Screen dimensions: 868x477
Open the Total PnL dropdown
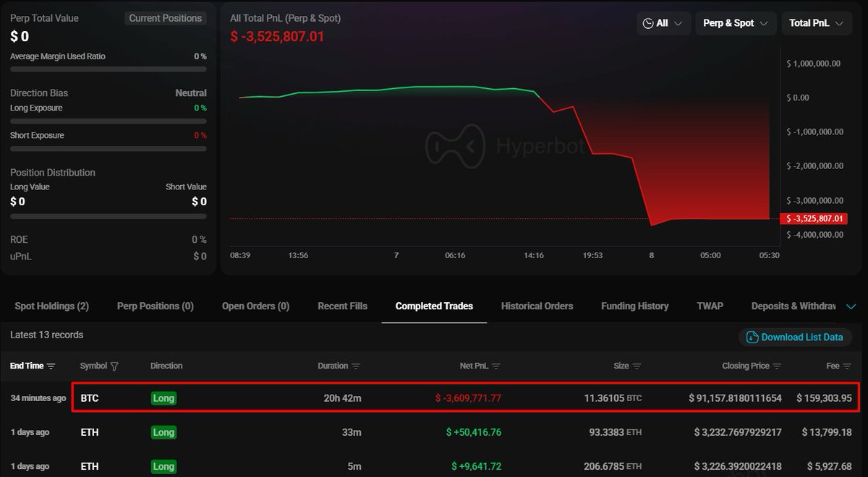[816, 23]
